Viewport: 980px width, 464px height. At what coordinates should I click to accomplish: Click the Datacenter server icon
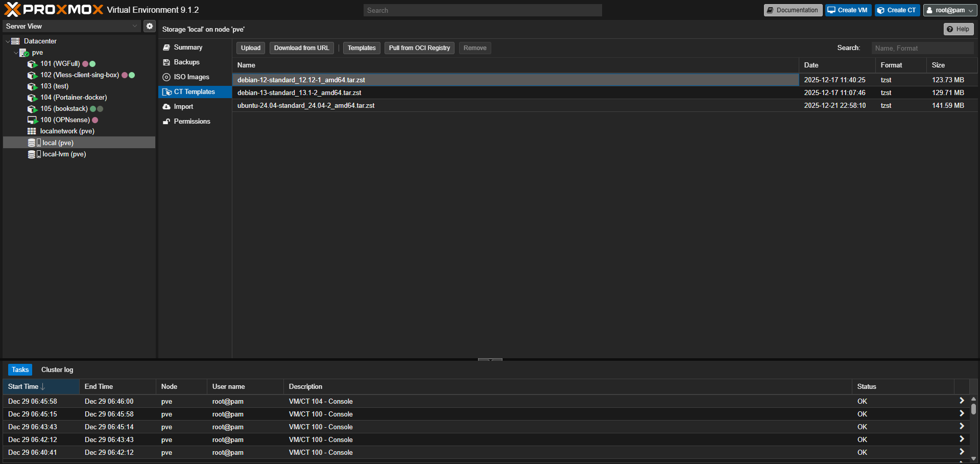coord(16,41)
